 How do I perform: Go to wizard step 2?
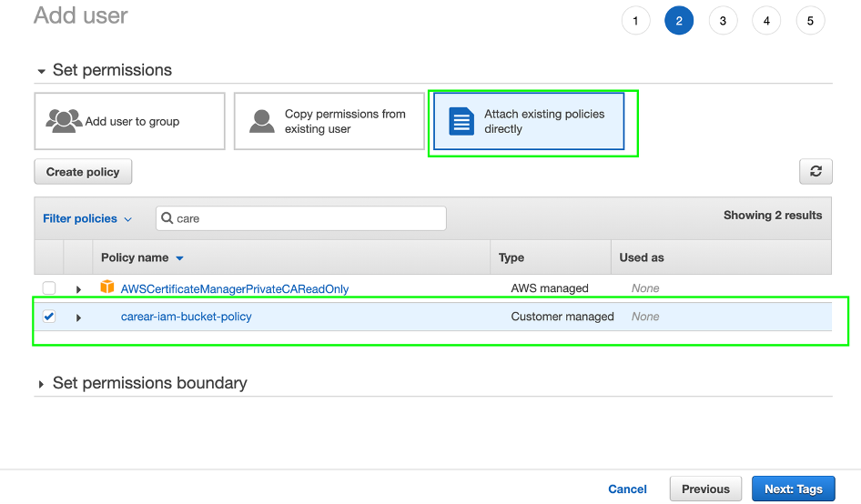(679, 21)
